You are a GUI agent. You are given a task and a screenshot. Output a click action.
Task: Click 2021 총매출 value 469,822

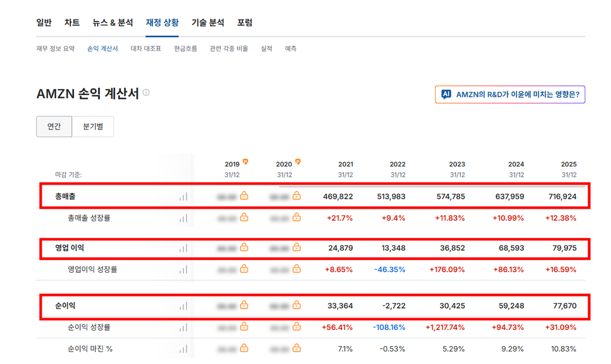[338, 197]
